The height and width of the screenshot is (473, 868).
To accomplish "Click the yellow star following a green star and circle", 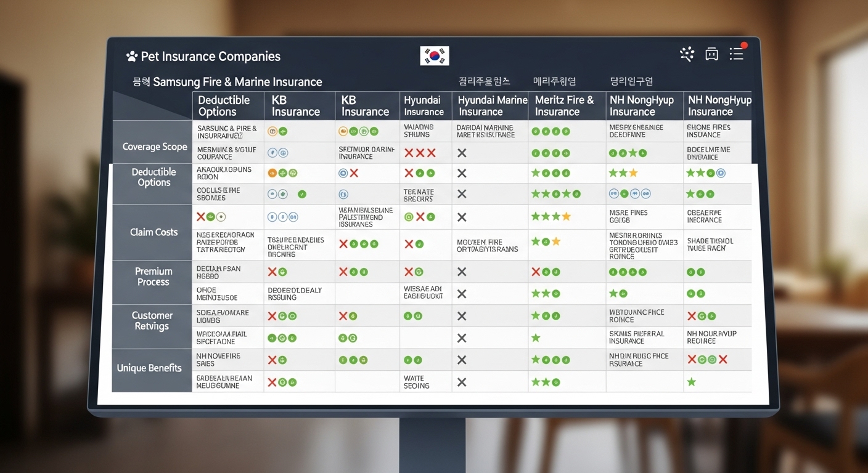I will click(x=556, y=242).
